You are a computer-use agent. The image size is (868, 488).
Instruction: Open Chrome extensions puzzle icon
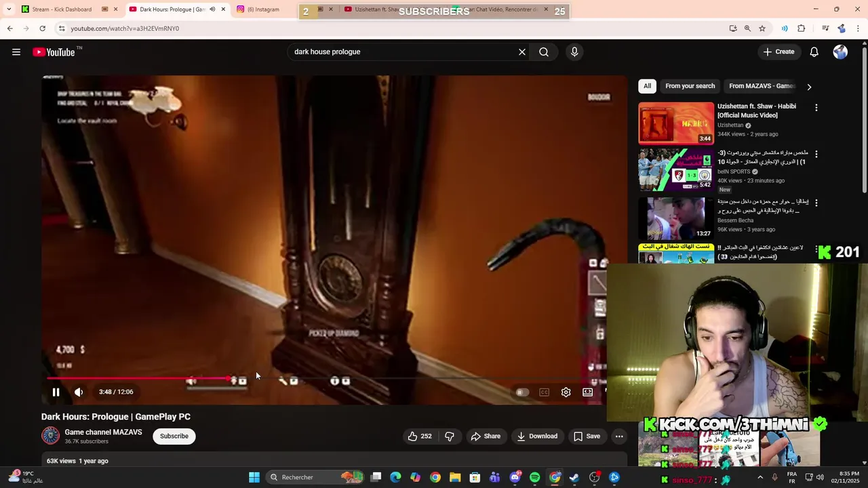(802, 28)
